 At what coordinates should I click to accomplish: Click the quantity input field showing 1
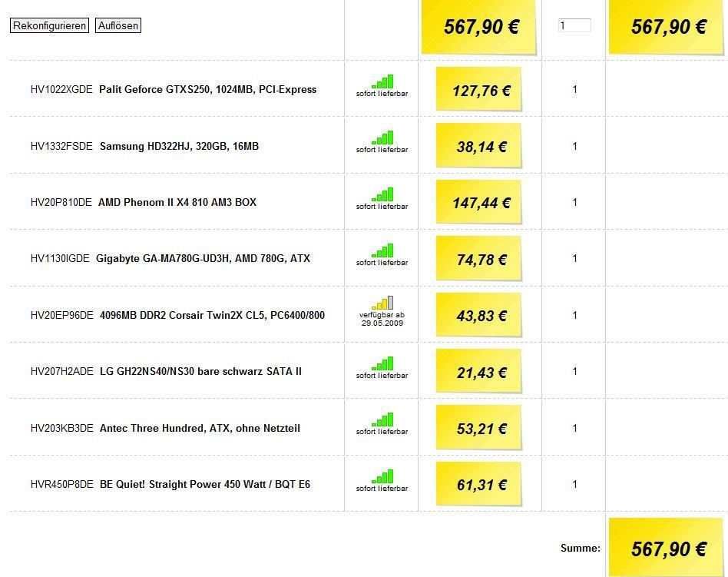point(574,25)
